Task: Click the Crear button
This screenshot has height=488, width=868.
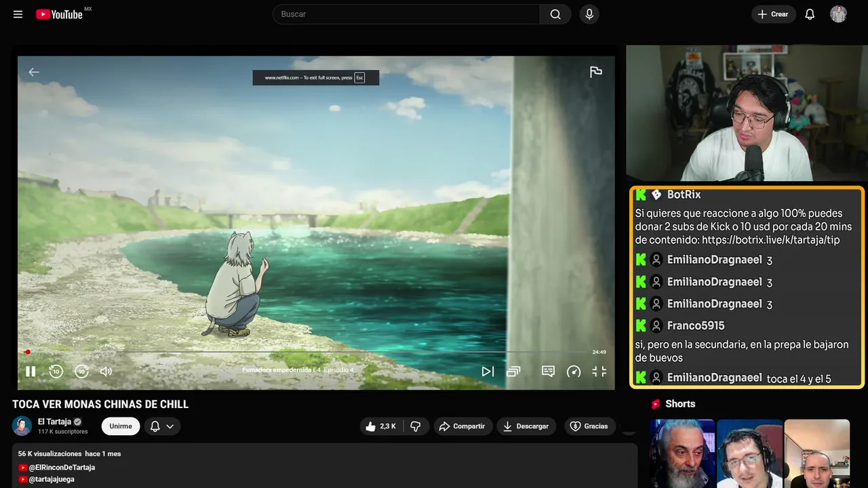Action: coord(773,14)
